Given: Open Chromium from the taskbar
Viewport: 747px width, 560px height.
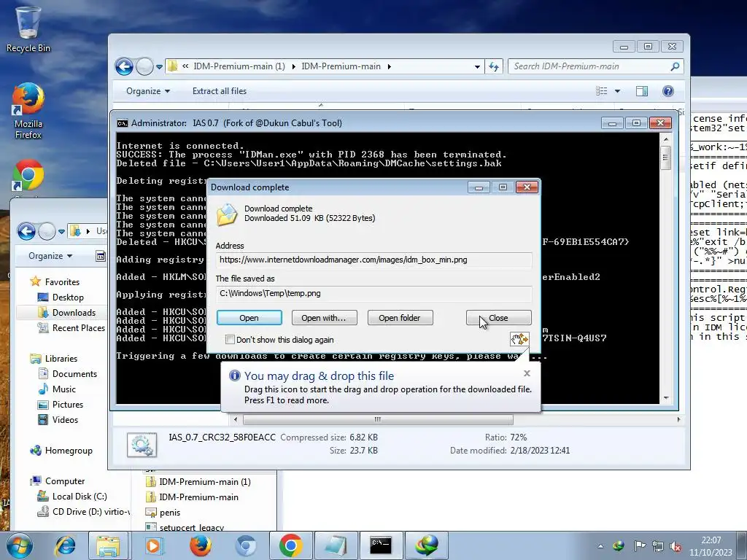Looking at the screenshot, I should 246,545.
